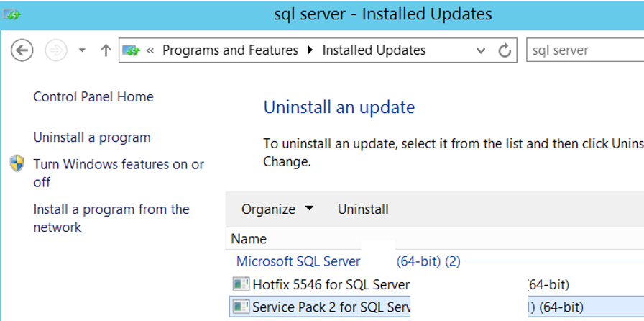
Task: Click the Service Pack 2 update icon
Action: point(241,307)
